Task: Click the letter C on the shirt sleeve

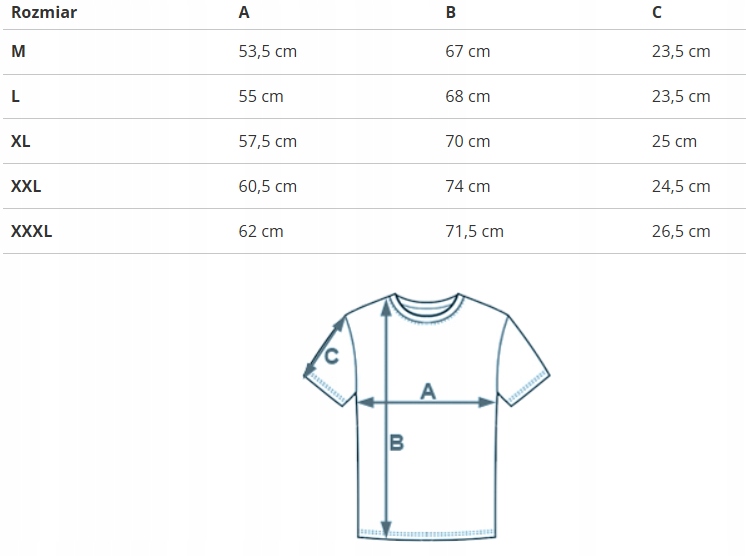Action: tap(332, 355)
